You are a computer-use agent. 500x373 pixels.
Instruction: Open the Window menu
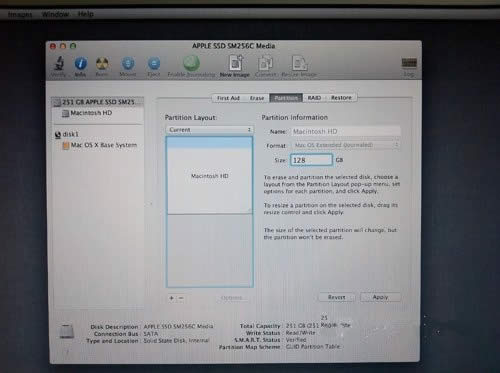[x=55, y=14]
